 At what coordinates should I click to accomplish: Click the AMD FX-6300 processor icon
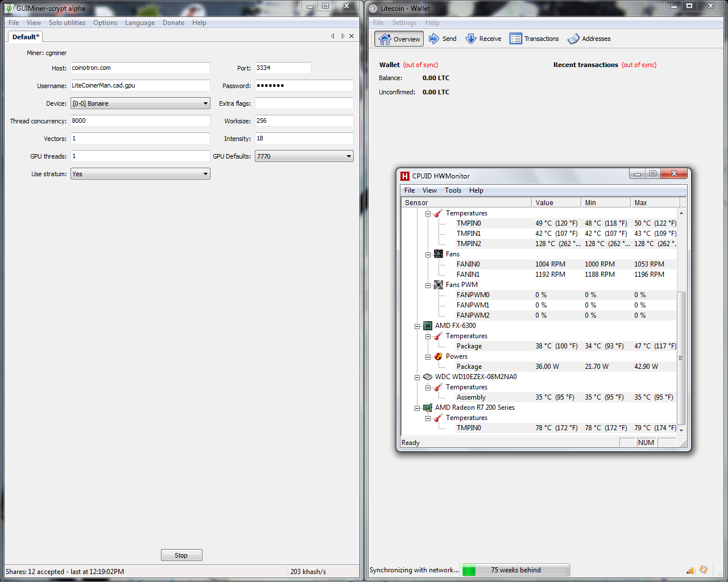[x=428, y=326]
